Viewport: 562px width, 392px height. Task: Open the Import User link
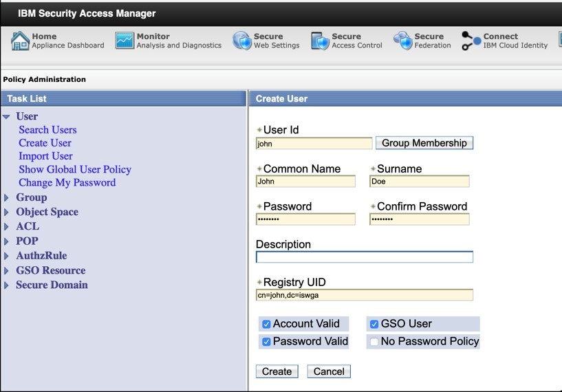point(45,156)
